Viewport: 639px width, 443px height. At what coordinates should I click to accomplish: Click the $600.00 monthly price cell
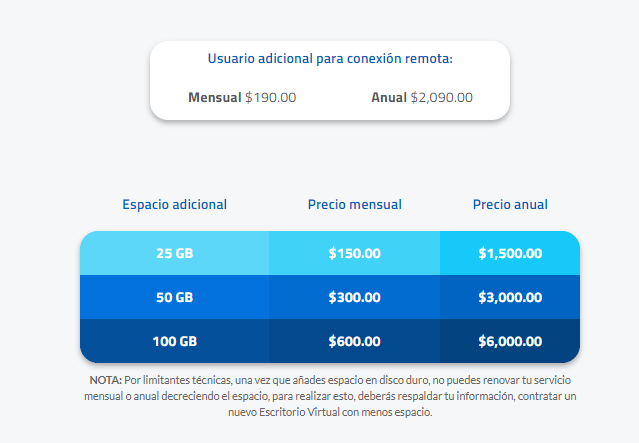pos(355,341)
